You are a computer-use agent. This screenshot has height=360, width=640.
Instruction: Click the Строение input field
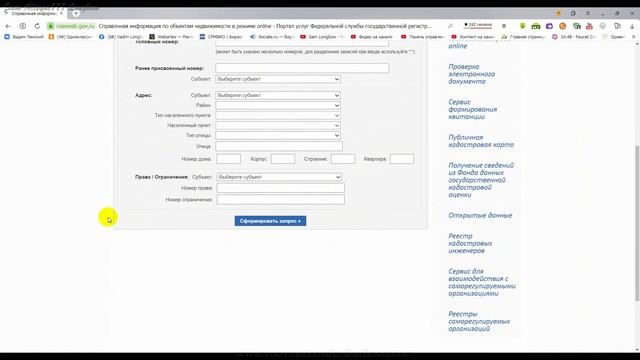pos(343,159)
